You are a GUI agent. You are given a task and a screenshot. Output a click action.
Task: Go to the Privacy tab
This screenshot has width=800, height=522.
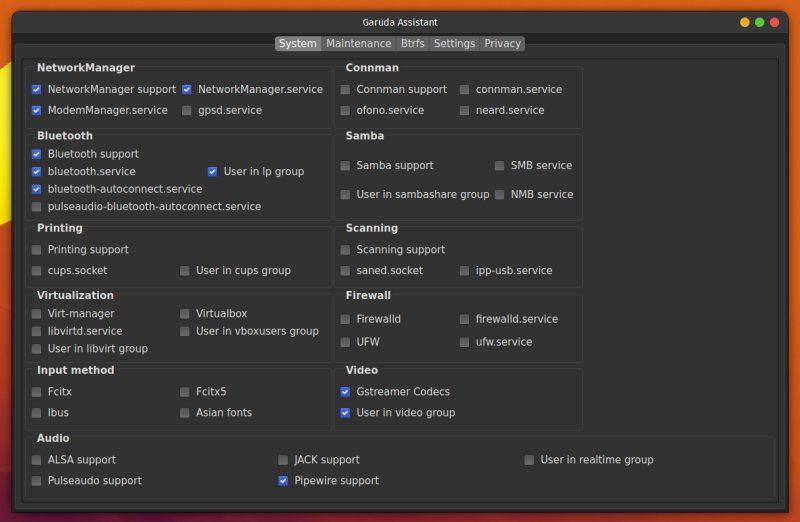pos(502,44)
